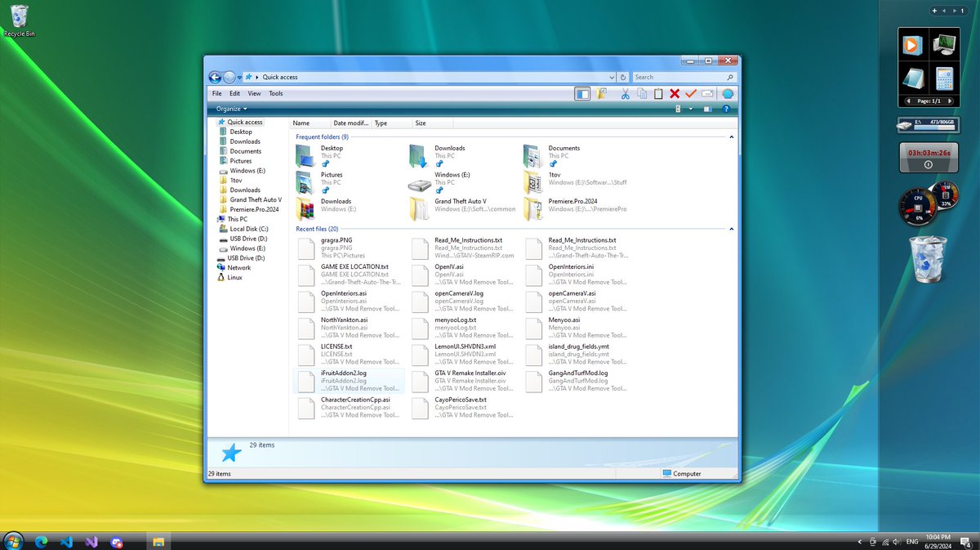Sort by the Type column header
Screen dimensions: 980x550
[392, 123]
